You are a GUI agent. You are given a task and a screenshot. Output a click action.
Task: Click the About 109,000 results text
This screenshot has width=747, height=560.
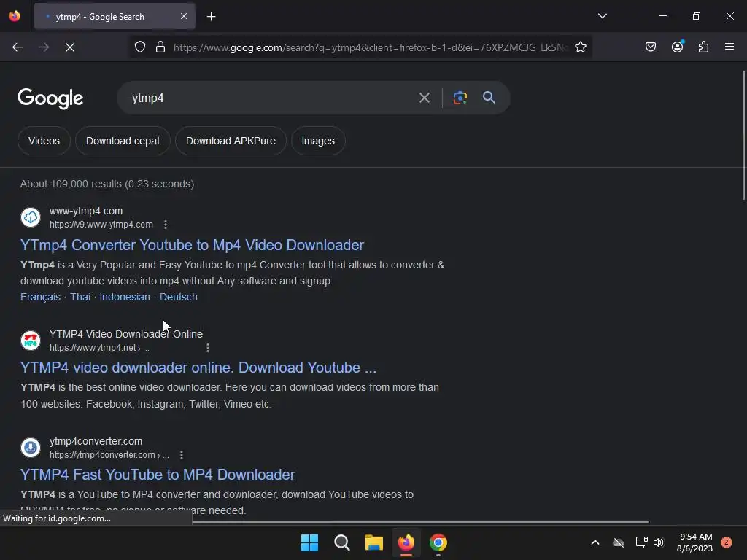[107, 184]
